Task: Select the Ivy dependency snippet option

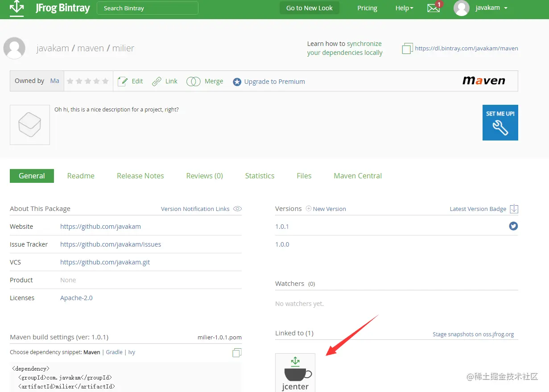Action: (132, 352)
